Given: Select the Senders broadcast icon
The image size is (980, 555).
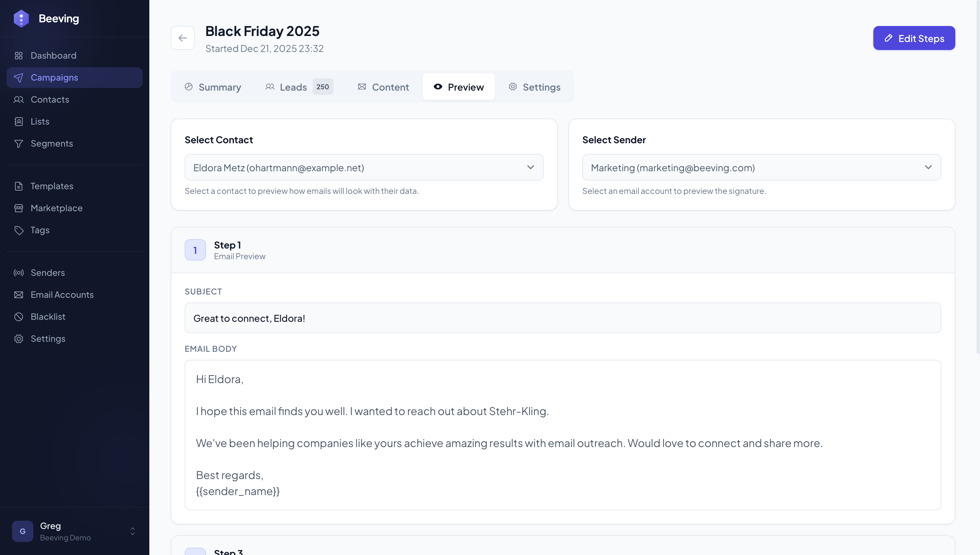Looking at the screenshot, I should [x=19, y=273].
